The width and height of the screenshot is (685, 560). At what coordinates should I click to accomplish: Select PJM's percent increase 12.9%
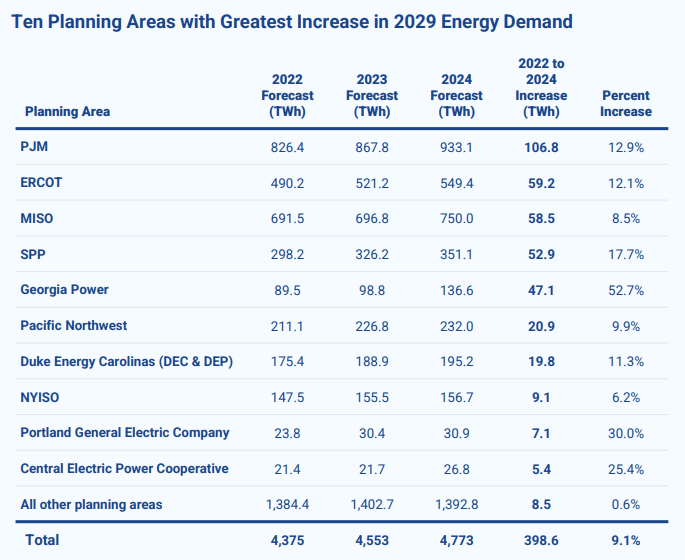point(626,148)
